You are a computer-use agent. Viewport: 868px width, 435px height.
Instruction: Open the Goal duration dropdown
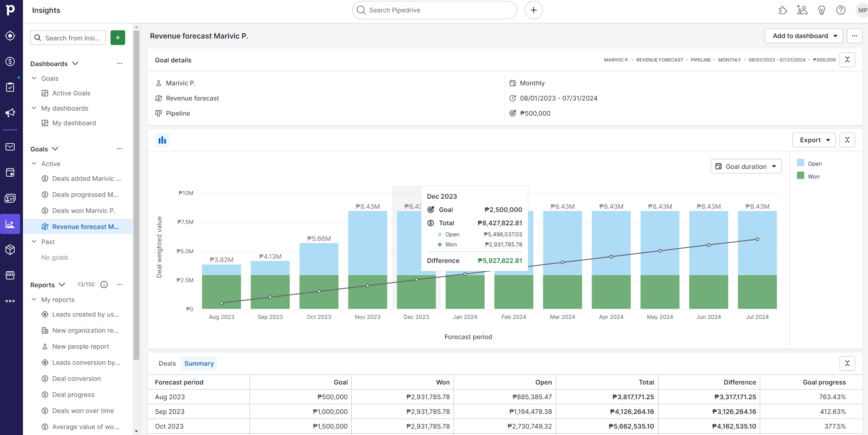(x=746, y=166)
